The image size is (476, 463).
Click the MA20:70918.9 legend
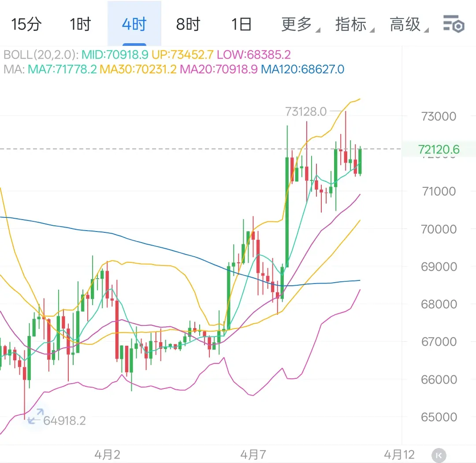(219, 69)
